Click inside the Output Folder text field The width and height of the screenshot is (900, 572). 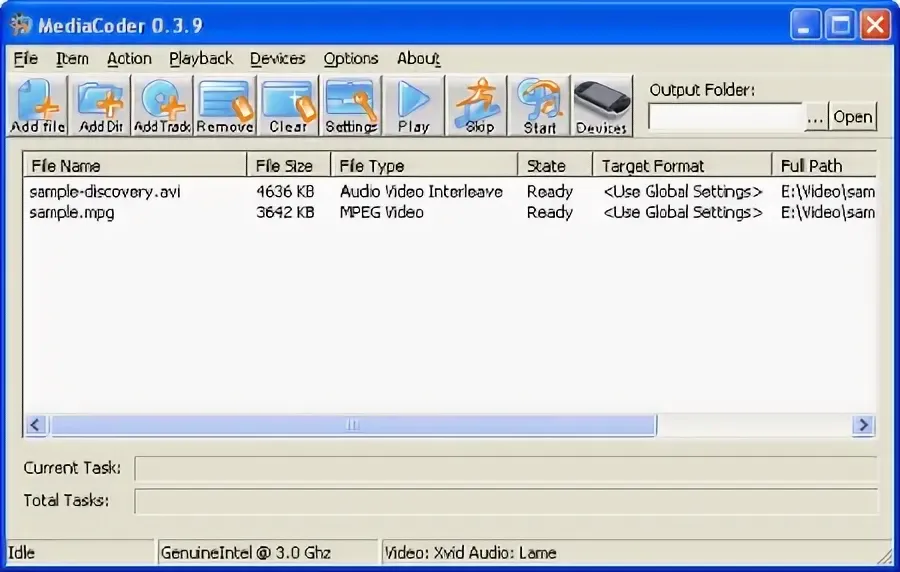click(x=725, y=117)
